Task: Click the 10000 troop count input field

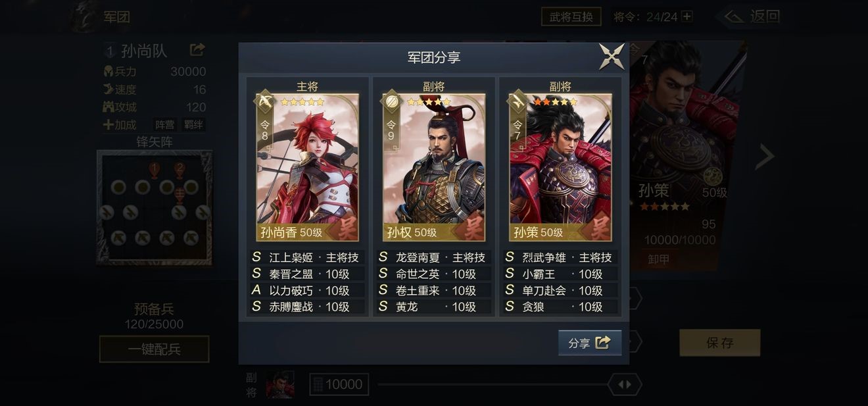Action: coord(339,384)
